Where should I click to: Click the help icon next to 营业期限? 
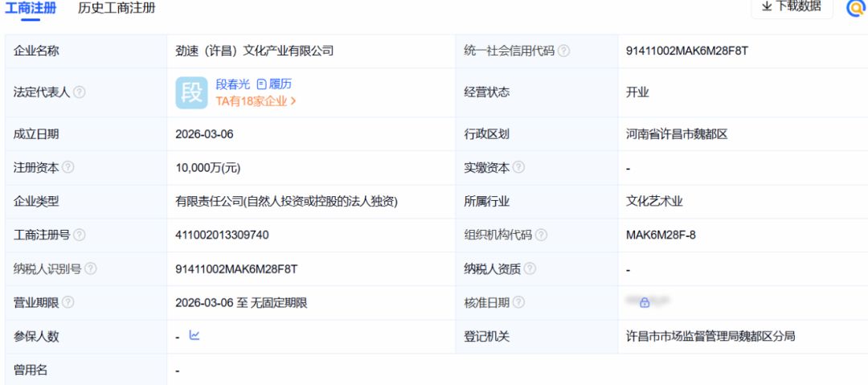pos(68,302)
